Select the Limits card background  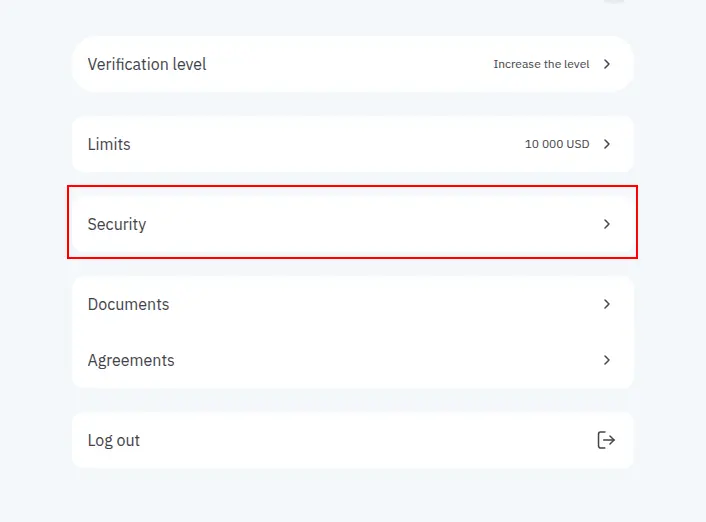(353, 144)
